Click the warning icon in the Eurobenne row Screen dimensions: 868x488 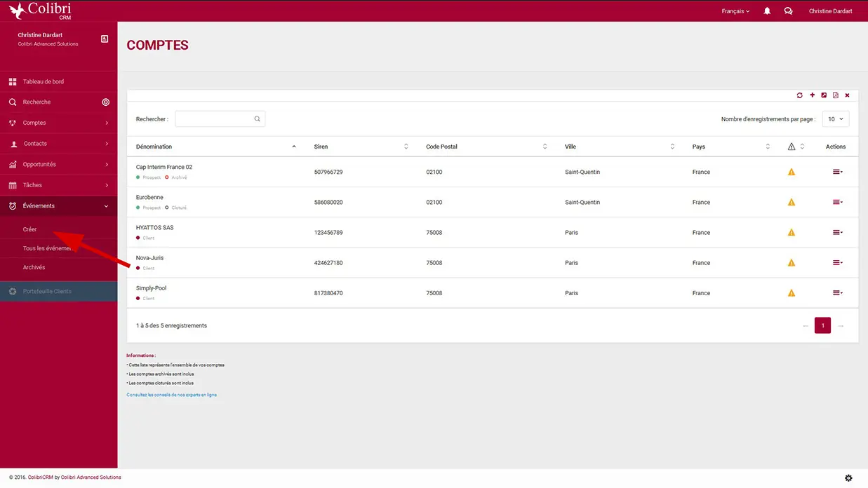click(792, 202)
